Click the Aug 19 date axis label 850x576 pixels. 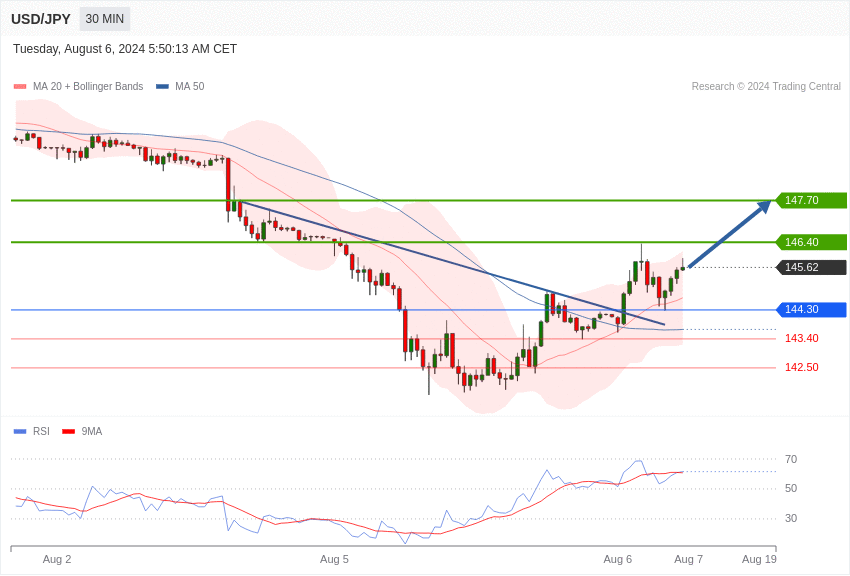(x=759, y=559)
